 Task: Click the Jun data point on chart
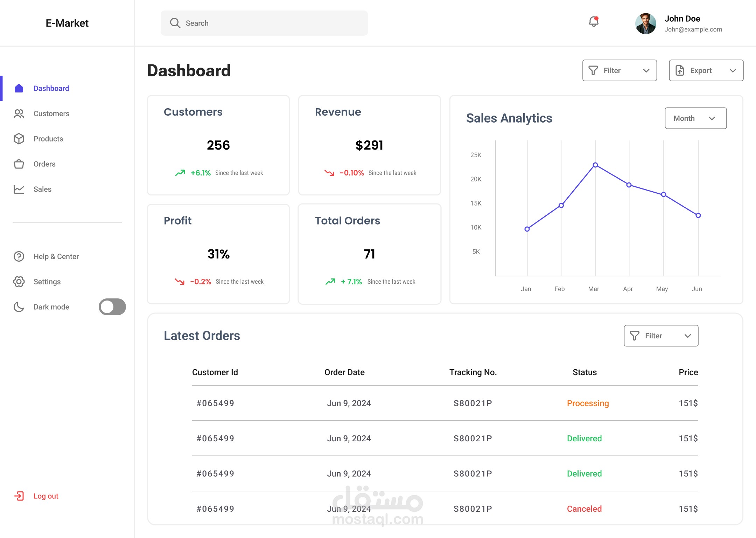(698, 215)
